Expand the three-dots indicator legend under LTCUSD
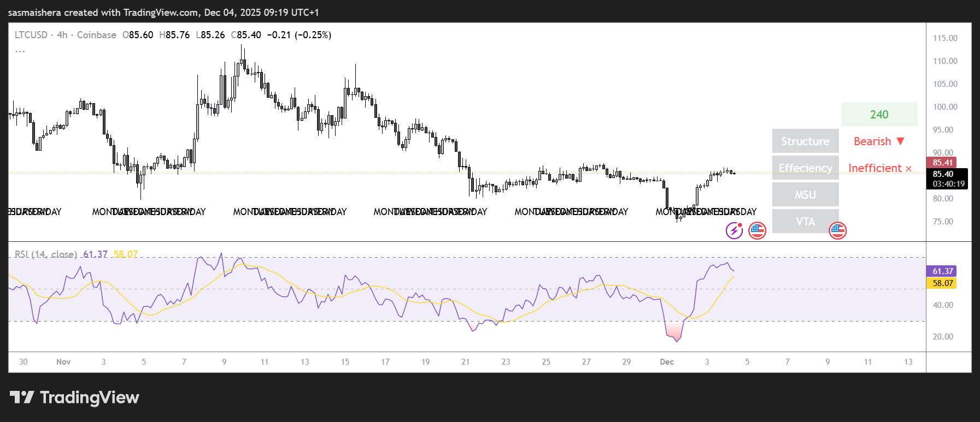This screenshot has width=980, height=422. point(20,51)
